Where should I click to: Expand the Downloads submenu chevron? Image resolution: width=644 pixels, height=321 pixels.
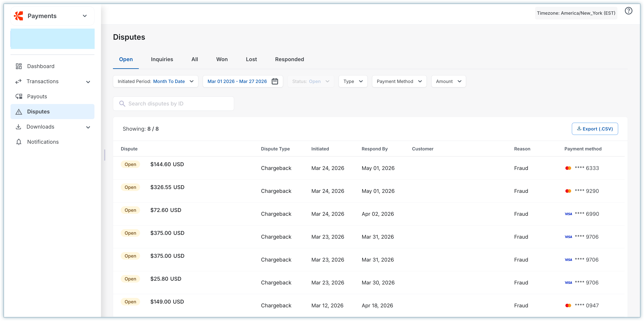[x=88, y=127]
